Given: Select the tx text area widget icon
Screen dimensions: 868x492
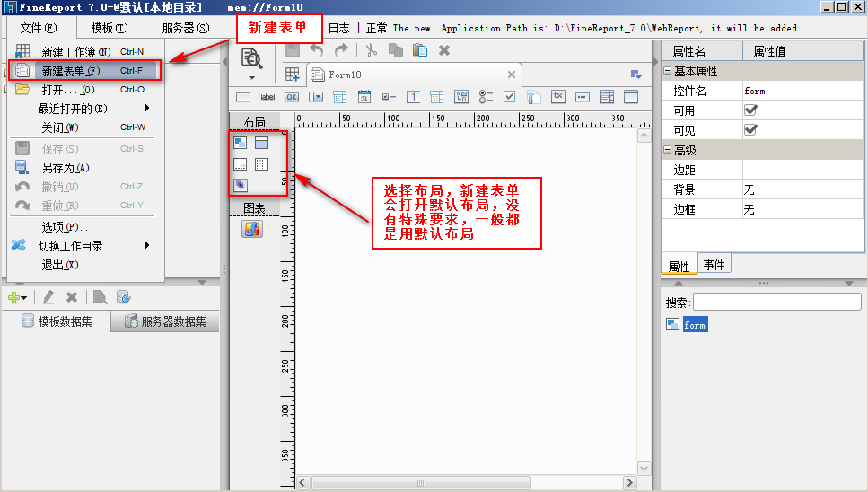Looking at the screenshot, I should (x=558, y=96).
